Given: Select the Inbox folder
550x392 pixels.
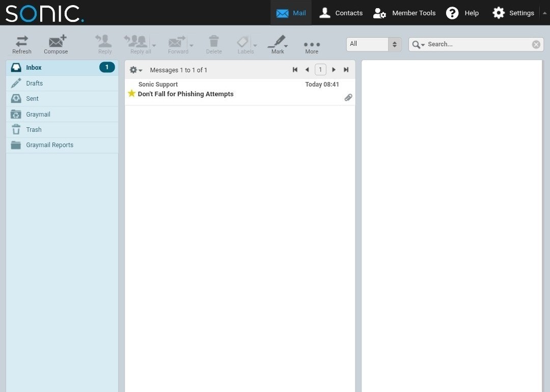Looking at the screenshot, I should pyautogui.click(x=62, y=68).
